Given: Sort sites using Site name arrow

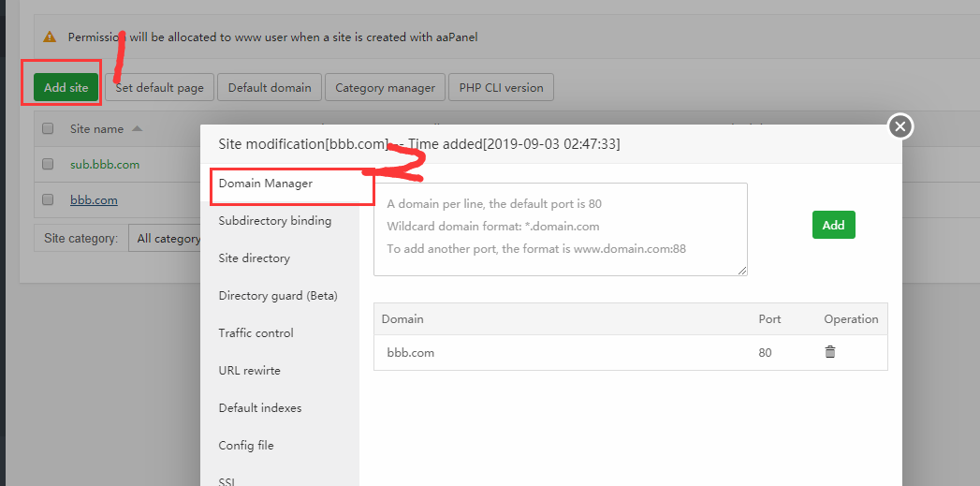Looking at the screenshot, I should tap(137, 129).
